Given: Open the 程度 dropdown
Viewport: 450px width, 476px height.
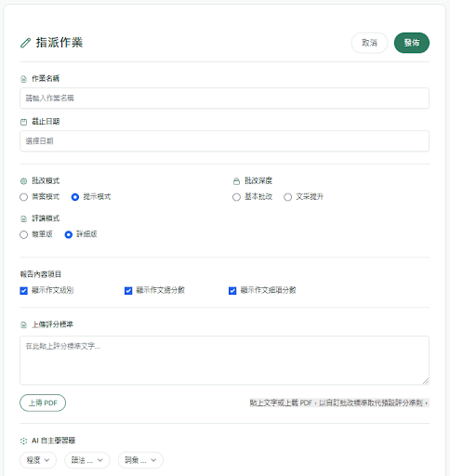Looking at the screenshot, I should pyautogui.click(x=38, y=460).
